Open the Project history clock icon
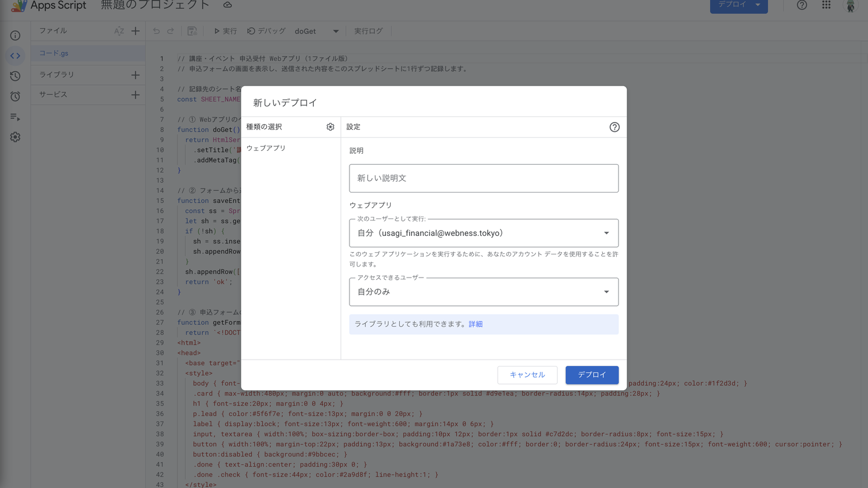 pyautogui.click(x=15, y=76)
